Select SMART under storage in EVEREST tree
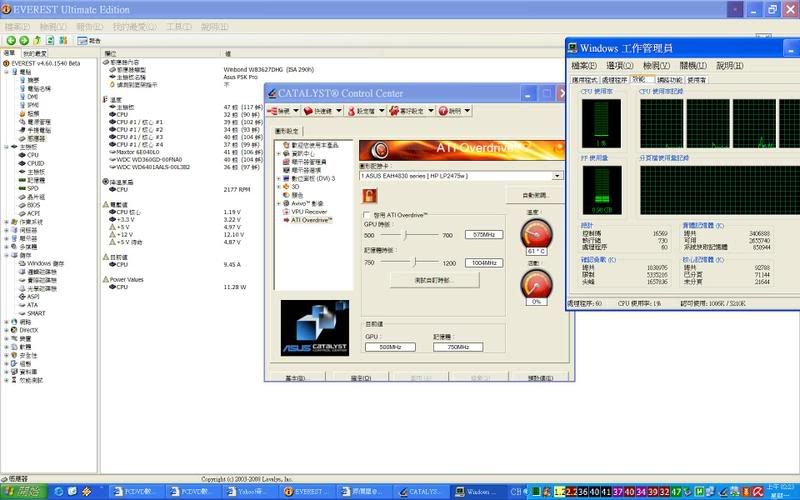Viewport: 800px width, 500px height. click(x=36, y=313)
